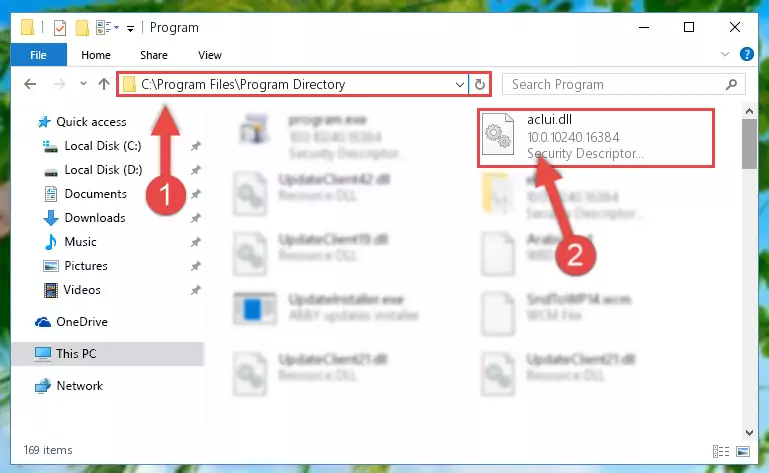Open the File ribbon tab
769x473 pixels.
[38, 55]
